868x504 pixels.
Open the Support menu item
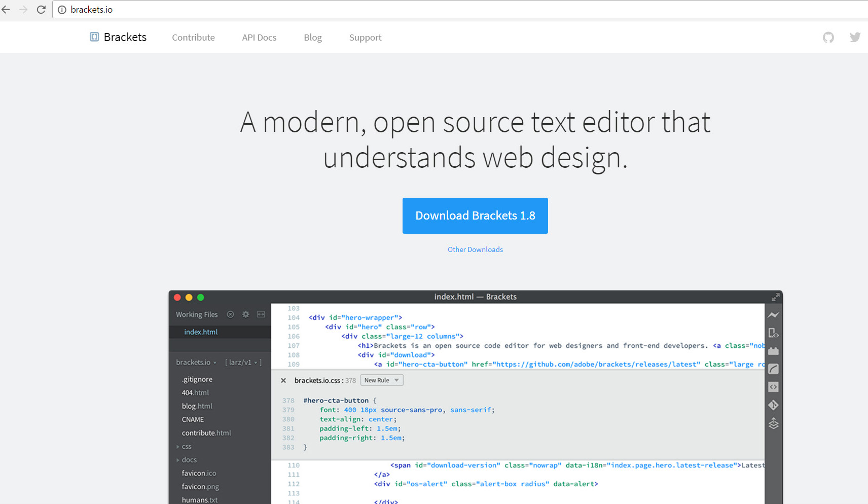[365, 38]
